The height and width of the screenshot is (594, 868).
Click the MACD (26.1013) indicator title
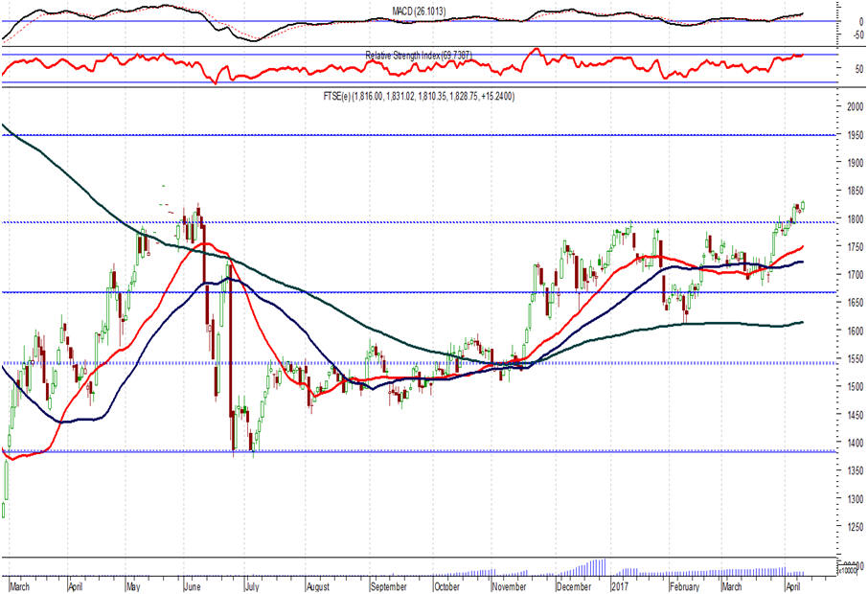click(419, 11)
